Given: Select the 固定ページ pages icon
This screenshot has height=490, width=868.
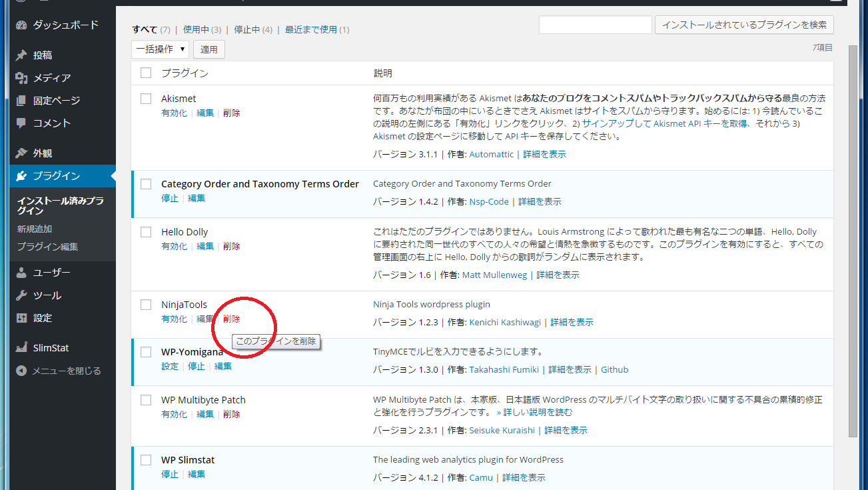Looking at the screenshot, I should (21, 101).
